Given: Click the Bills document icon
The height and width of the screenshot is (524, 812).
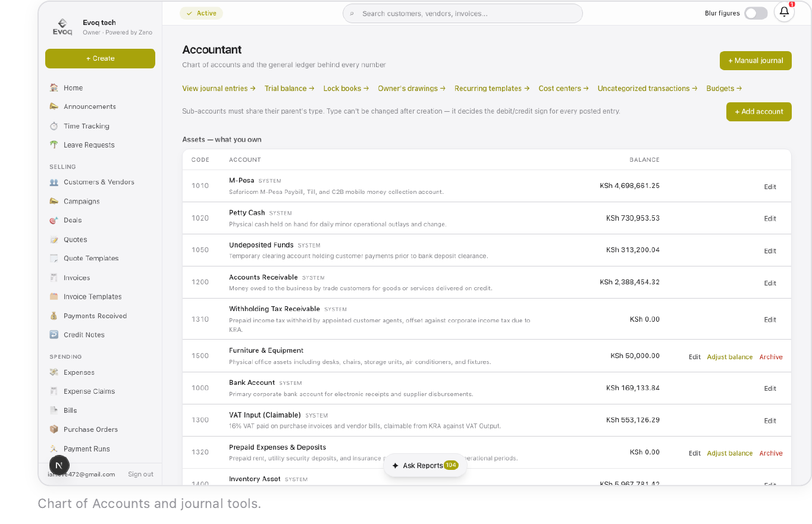Looking at the screenshot, I should pyautogui.click(x=54, y=410).
